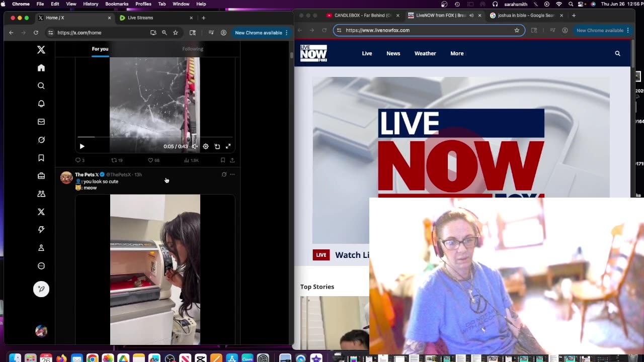
Task: Click the livenowfox.com address bar
Action: point(428,30)
